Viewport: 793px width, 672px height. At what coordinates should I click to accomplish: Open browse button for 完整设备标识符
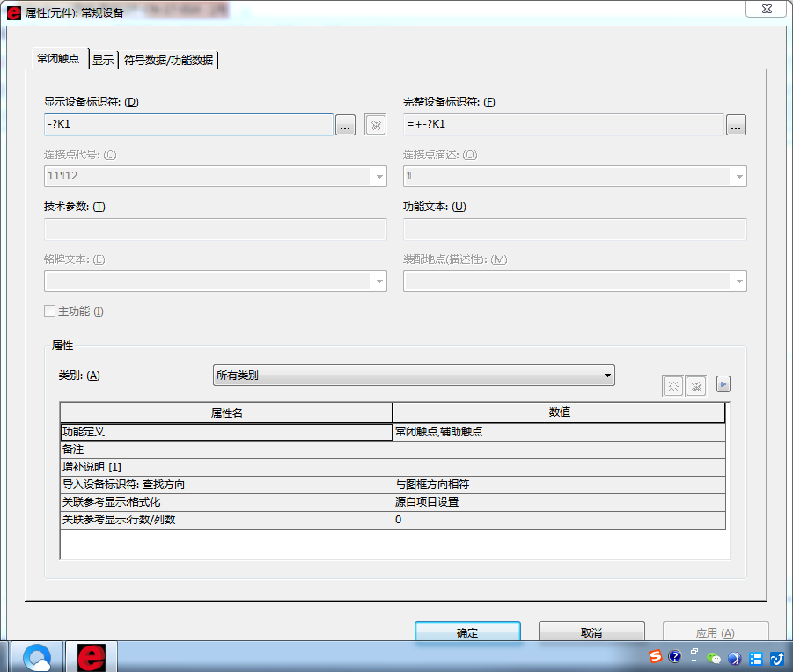pyautogui.click(x=736, y=125)
